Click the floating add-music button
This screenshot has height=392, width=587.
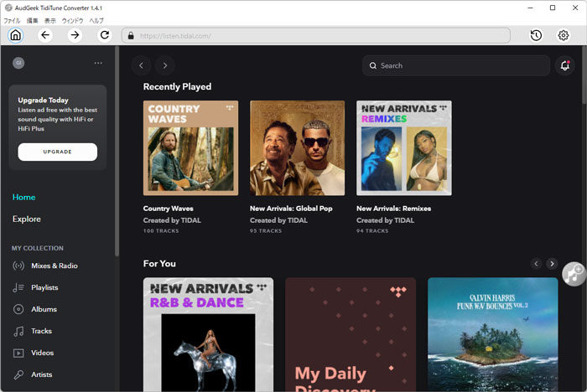click(574, 274)
